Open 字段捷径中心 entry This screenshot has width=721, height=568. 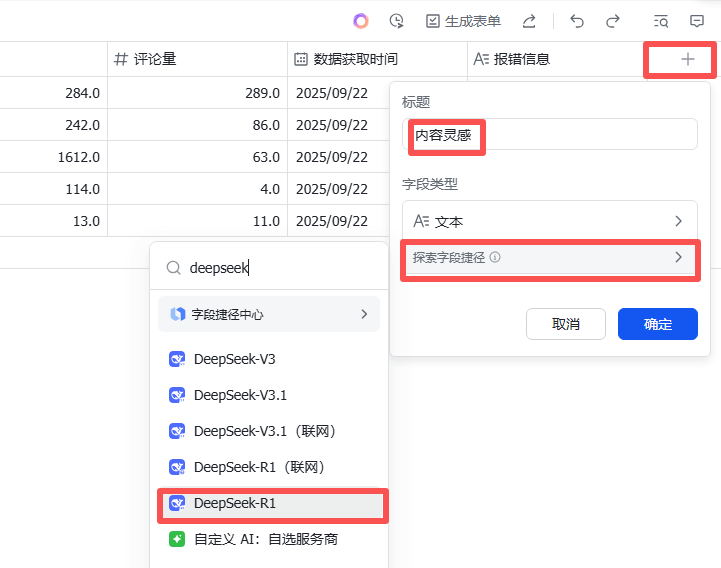pos(269,314)
